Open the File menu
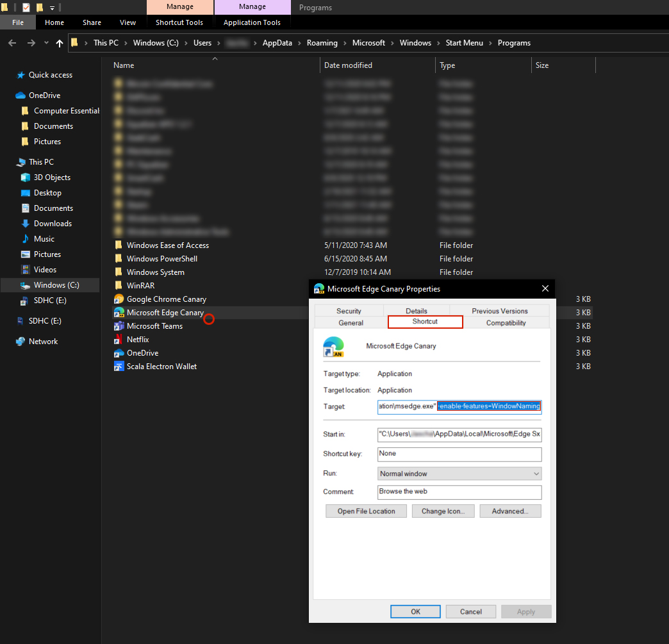 coord(18,22)
